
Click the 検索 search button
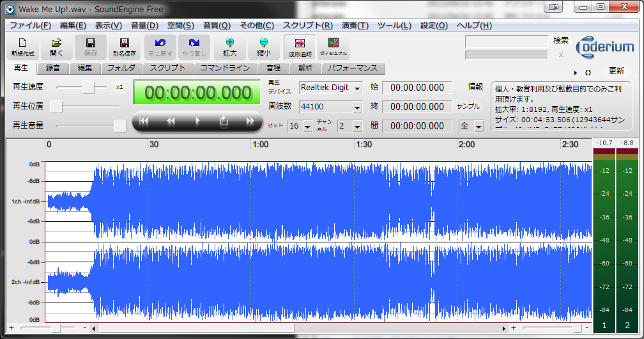click(561, 41)
